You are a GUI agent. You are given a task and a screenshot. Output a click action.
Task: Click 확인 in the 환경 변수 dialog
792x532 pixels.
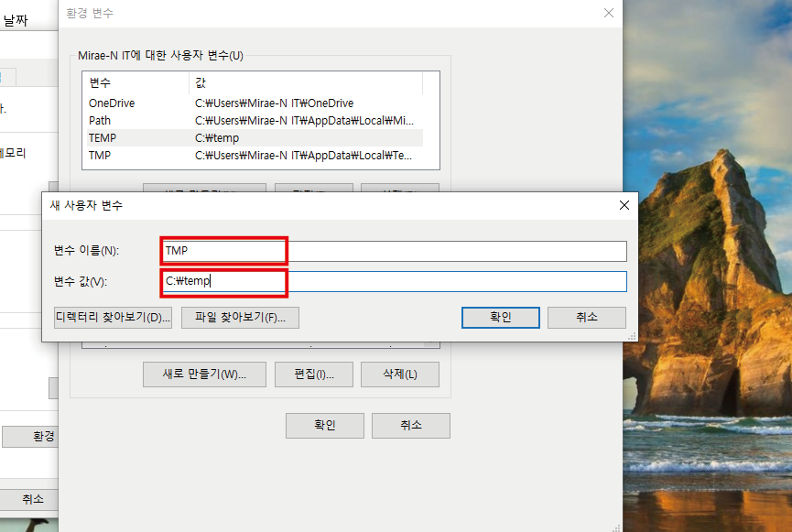pos(324,425)
